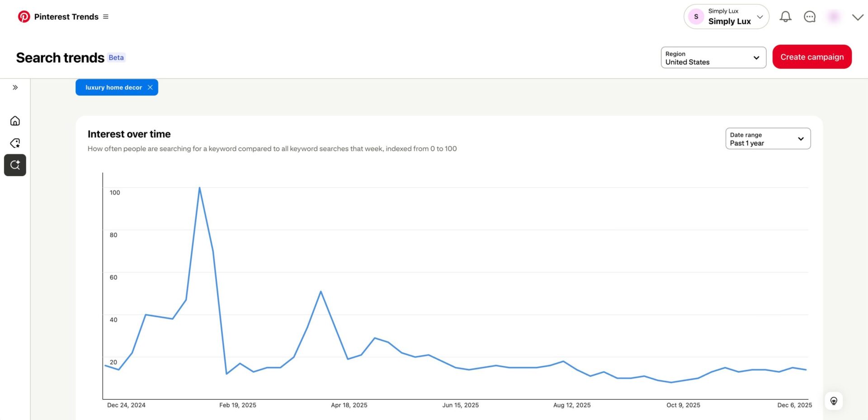This screenshot has width=868, height=420.
Task: Open the Search trends tool icon
Action: [x=15, y=165]
